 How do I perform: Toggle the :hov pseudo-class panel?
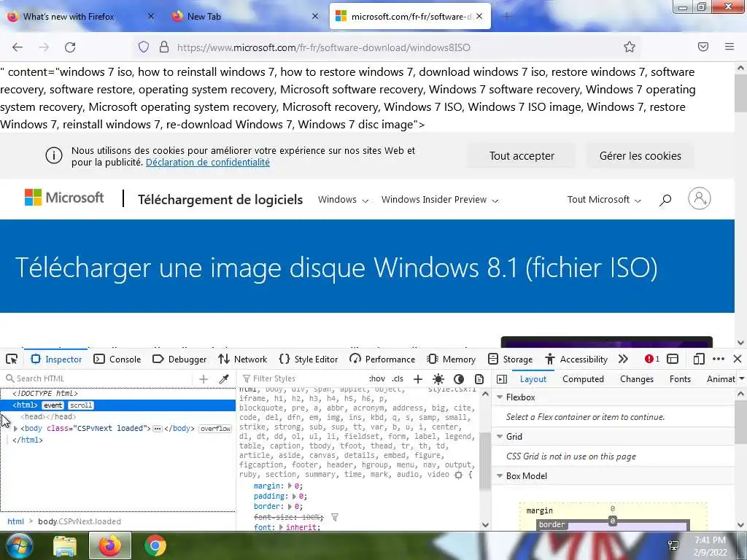tap(377, 378)
